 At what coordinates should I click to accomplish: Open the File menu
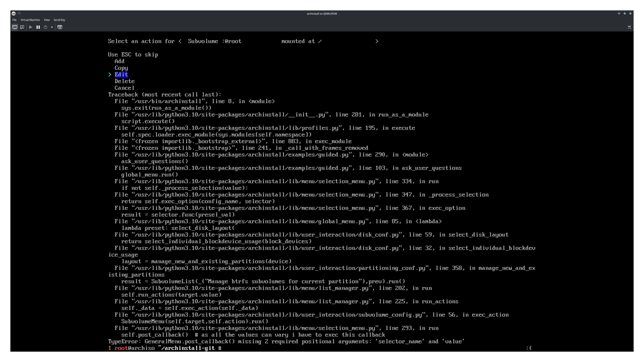pos(14,20)
